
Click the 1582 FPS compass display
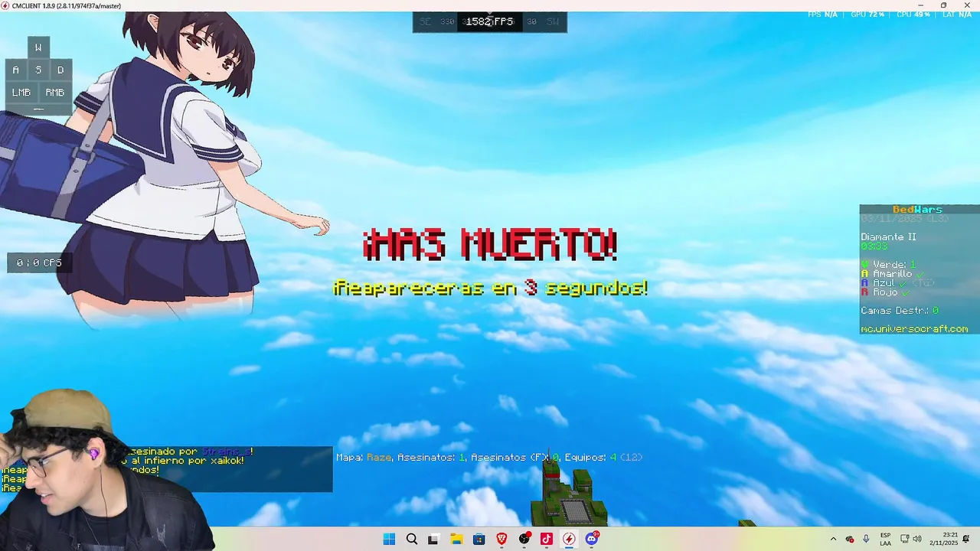tap(490, 21)
